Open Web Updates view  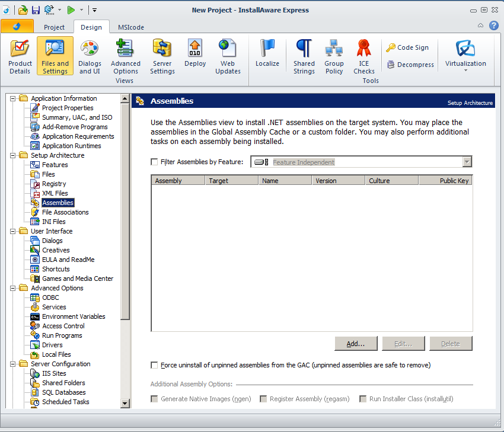pos(228,56)
